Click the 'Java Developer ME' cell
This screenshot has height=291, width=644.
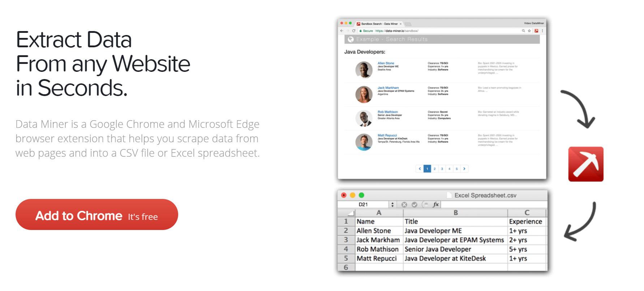(455, 231)
